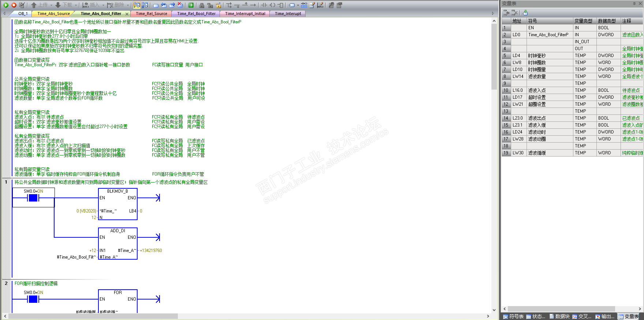This screenshot has width=644, height=320.
Task: Switch to the OB_1 tab
Action: pos(23,14)
